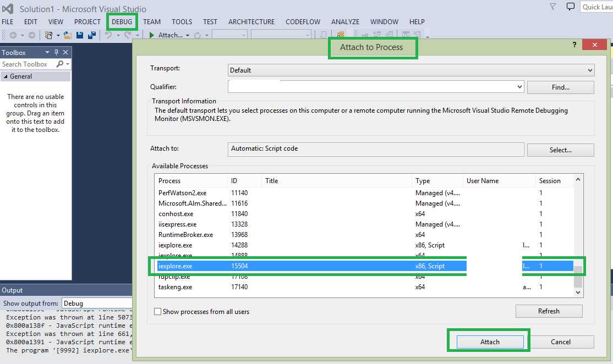Close the Toolbox panel

pyautogui.click(x=65, y=52)
